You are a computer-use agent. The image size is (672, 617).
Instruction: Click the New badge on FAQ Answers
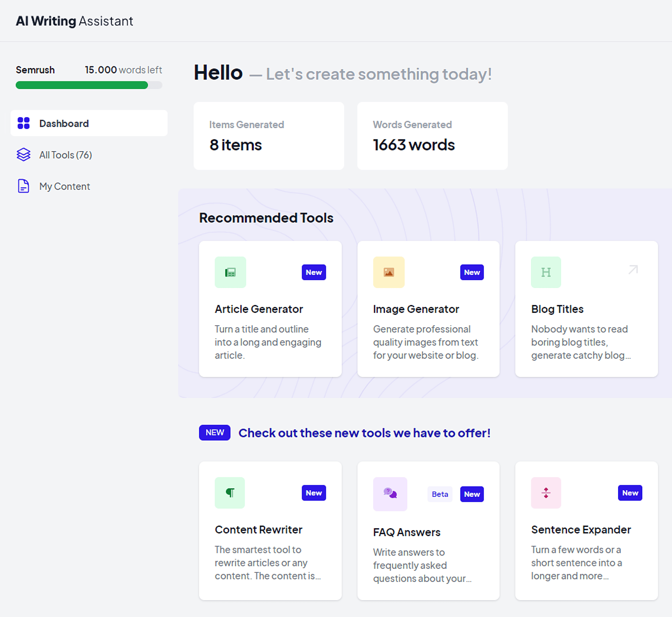[x=471, y=494]
